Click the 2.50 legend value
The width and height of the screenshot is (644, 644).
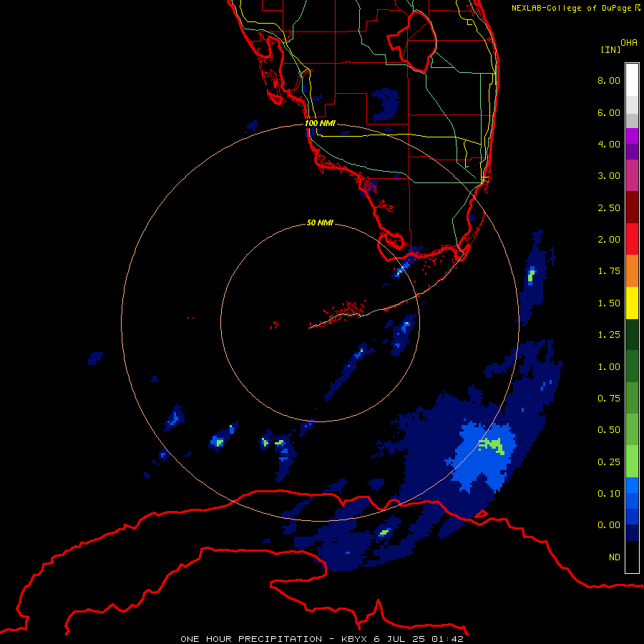coord(609,208)
